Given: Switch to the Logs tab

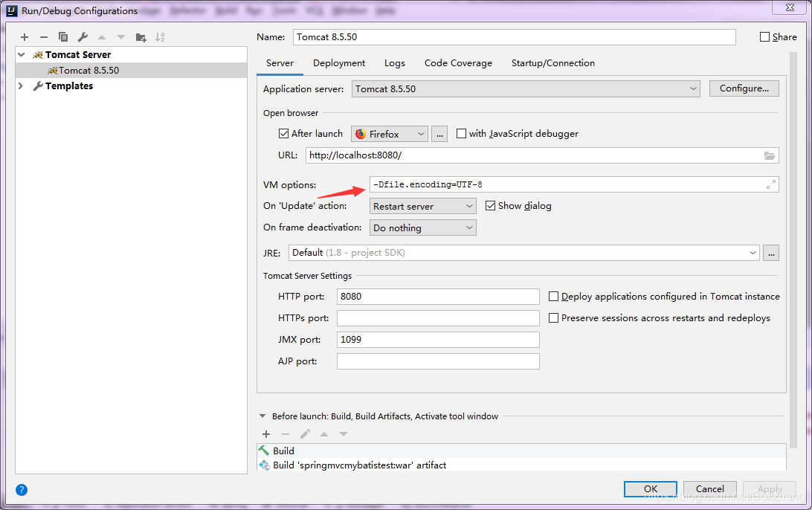Looking at the screenshot, I should click(395, 63).
